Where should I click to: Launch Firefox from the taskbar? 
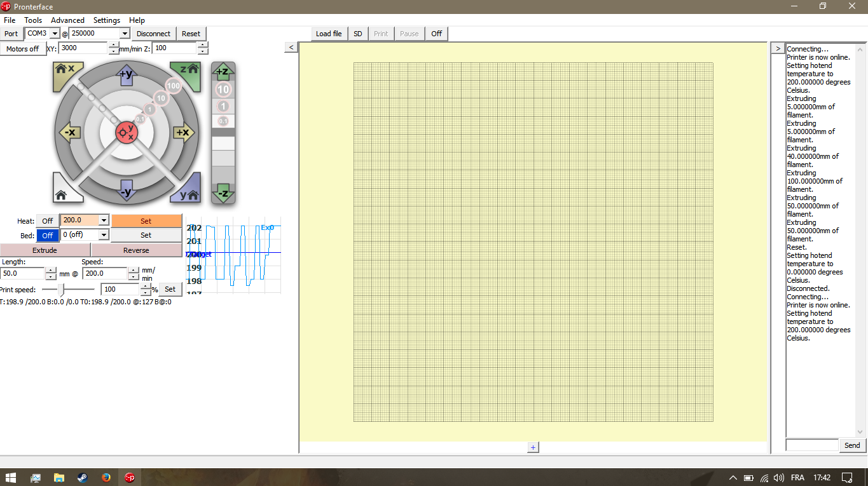point(106,478)
